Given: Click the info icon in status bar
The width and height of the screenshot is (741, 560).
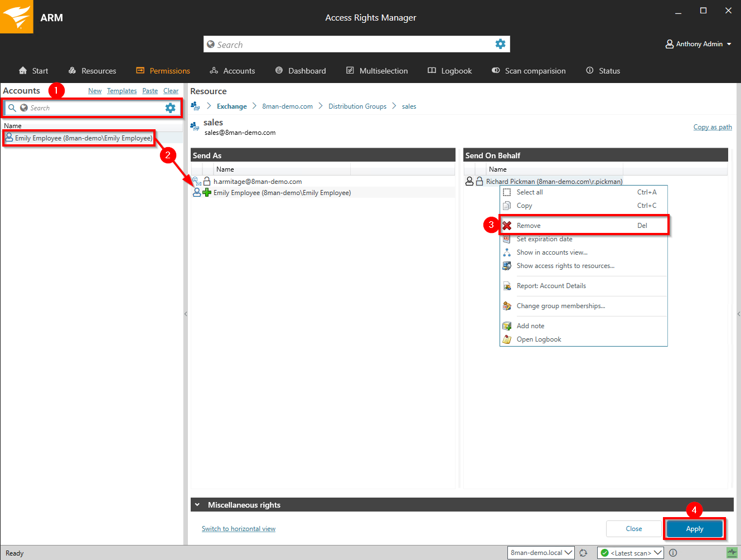Looking at the screenshot, I should pyautogui.click(x=673, y=553).
